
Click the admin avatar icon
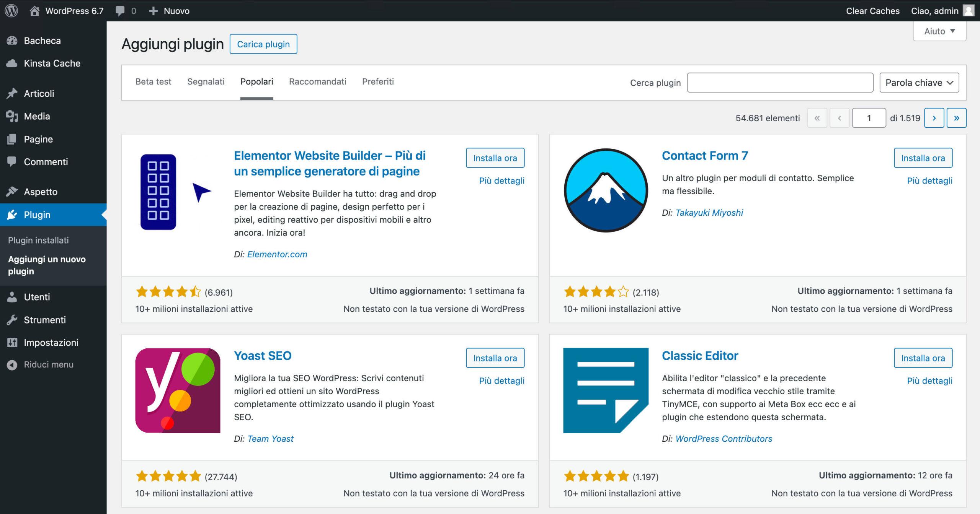969,11
